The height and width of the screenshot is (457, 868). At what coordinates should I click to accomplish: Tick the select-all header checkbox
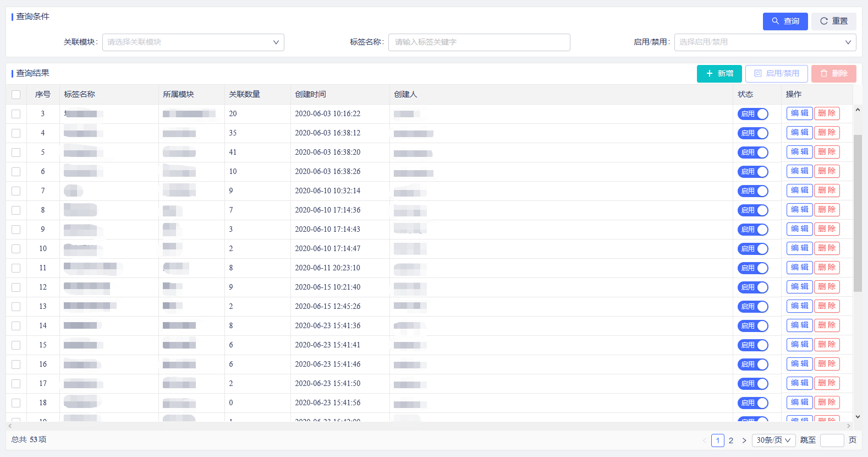click(x=16, y=95)
